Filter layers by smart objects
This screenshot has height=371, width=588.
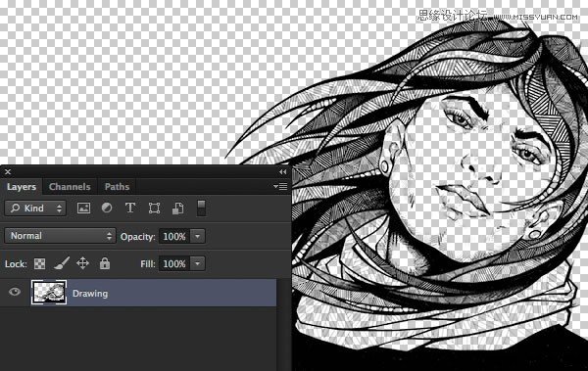coord(177,208)
